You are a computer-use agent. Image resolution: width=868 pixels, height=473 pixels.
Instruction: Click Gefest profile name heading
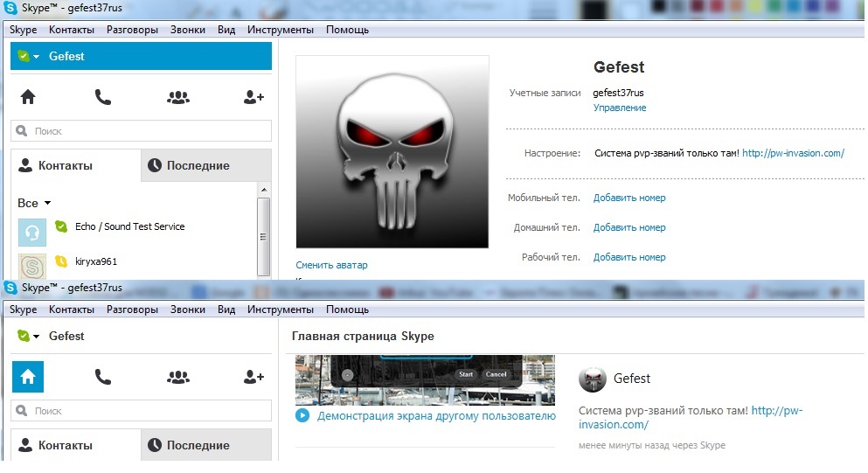[x=619, y=67]
